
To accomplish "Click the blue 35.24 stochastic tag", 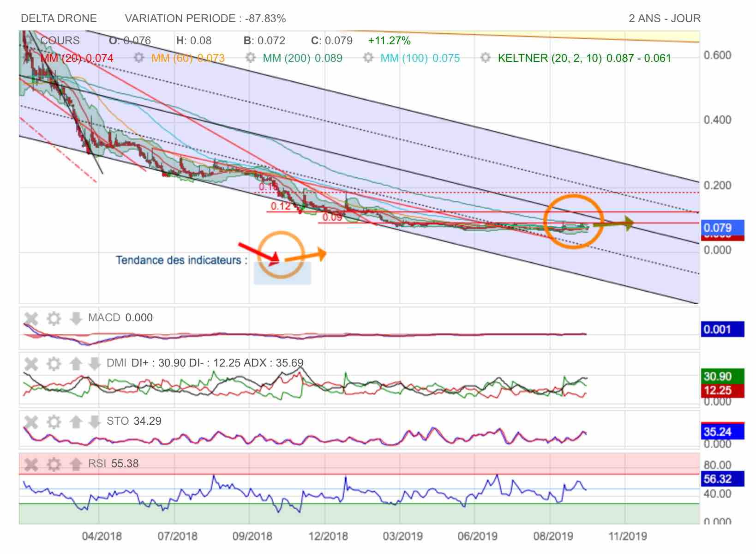I will coord(722,432).
